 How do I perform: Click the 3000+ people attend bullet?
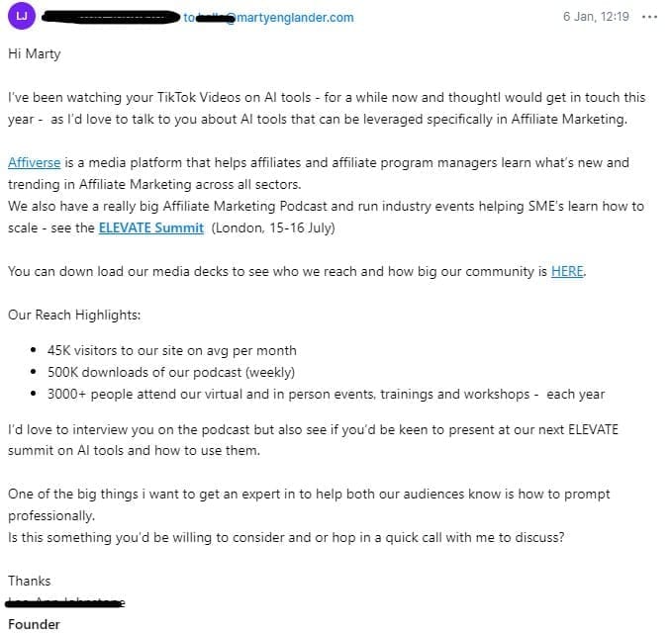point(326,394)
